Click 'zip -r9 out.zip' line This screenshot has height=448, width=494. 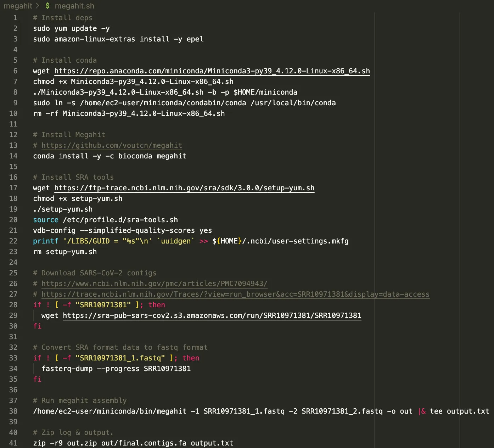[133, 443]
